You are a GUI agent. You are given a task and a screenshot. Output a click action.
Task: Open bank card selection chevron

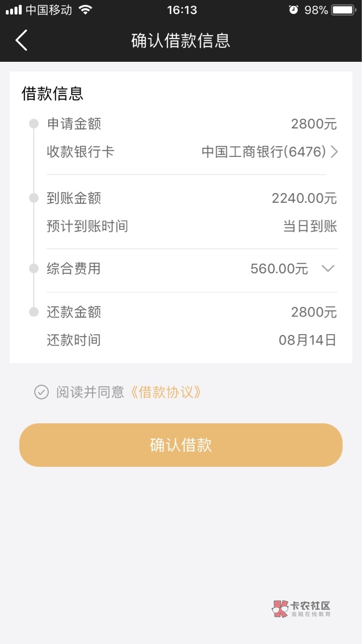(x=334, y=152)
